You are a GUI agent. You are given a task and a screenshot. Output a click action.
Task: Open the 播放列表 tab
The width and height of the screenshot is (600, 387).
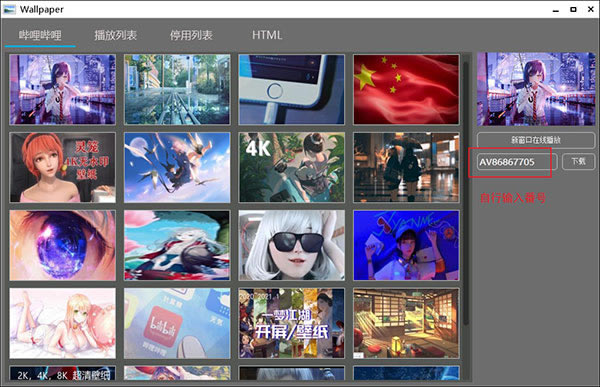(115, 36)
